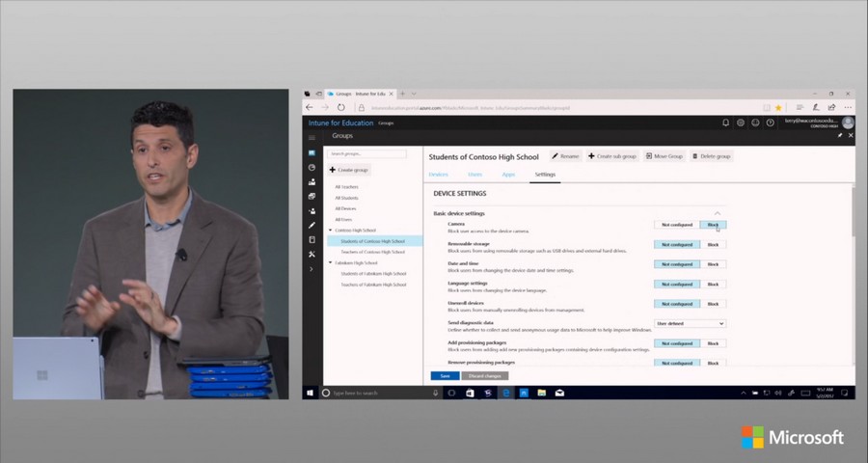Save the device settings
The height and width of the screenshot is (463, 868).
click(x=445, y=376)
